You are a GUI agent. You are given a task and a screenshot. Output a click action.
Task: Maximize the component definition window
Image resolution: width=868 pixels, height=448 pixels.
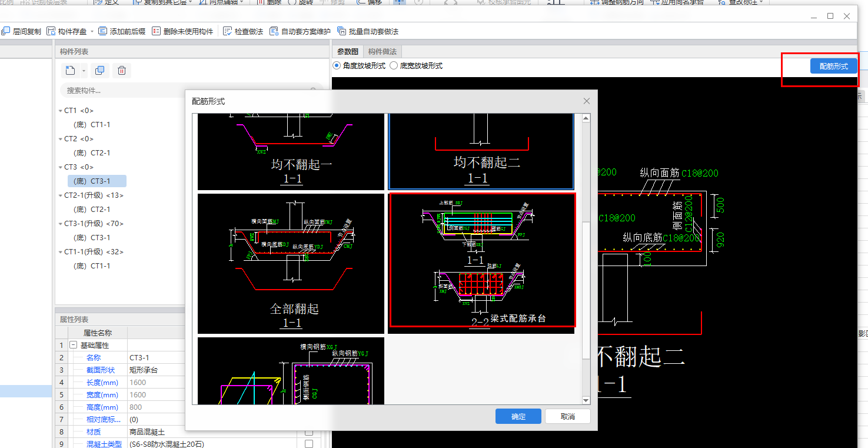click(x=830, y=16)
